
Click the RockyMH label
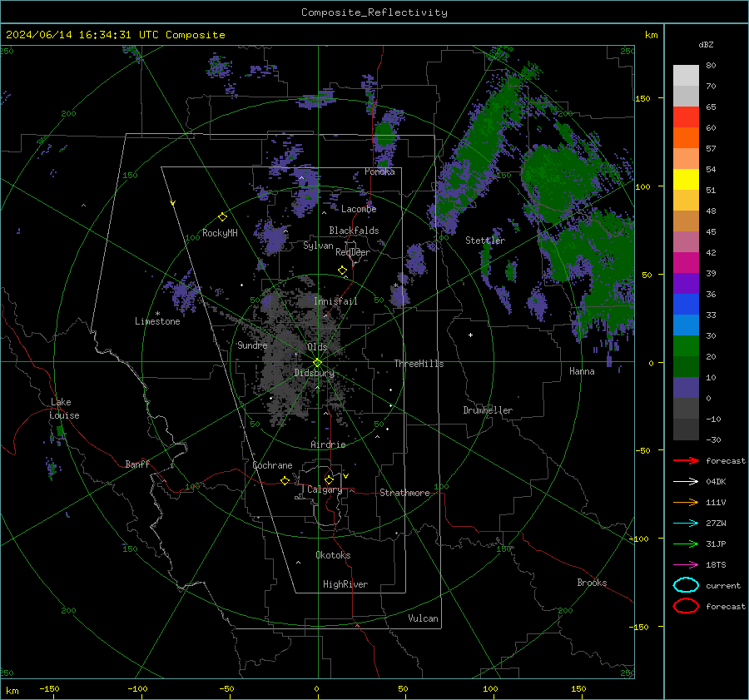[220, 233]
